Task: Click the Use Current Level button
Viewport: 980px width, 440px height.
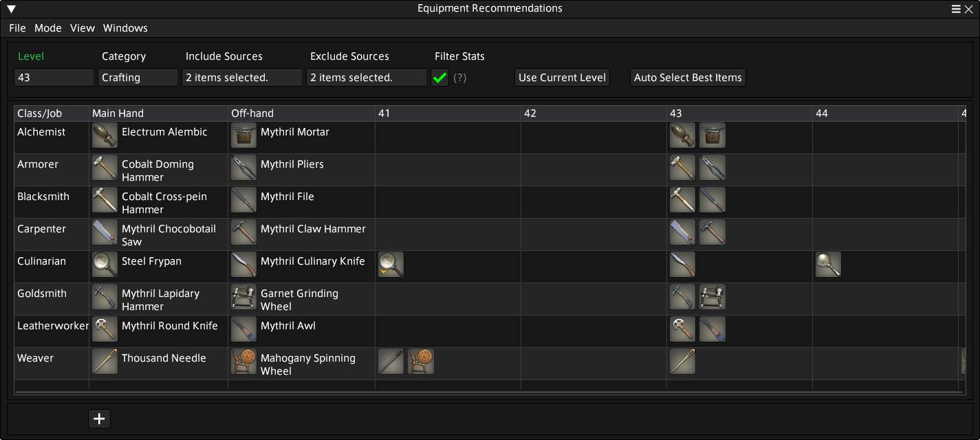Action: click(561, 77)
